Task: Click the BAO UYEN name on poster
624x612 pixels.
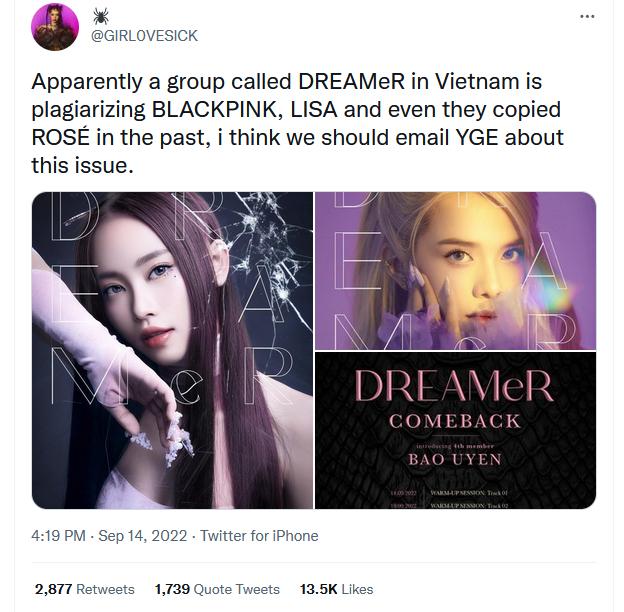Action: click(455, 460)
